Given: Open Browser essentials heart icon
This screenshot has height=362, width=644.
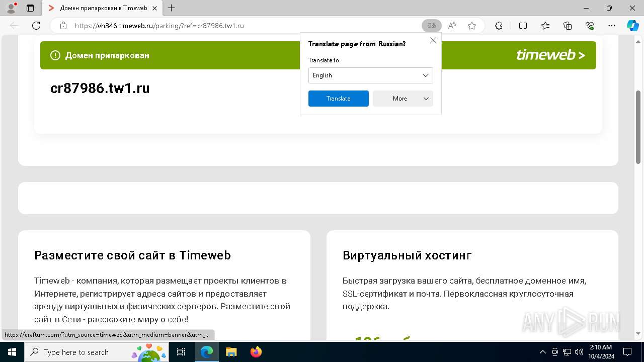Looking at the screenshot, I should click(x=590, y=26).
